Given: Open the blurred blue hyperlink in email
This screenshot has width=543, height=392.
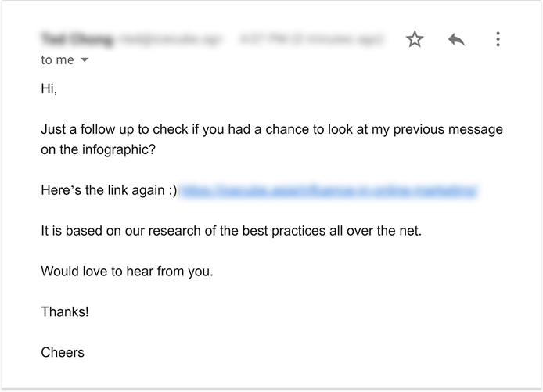Looking at the screenshot, I should [x=329, y=190].
